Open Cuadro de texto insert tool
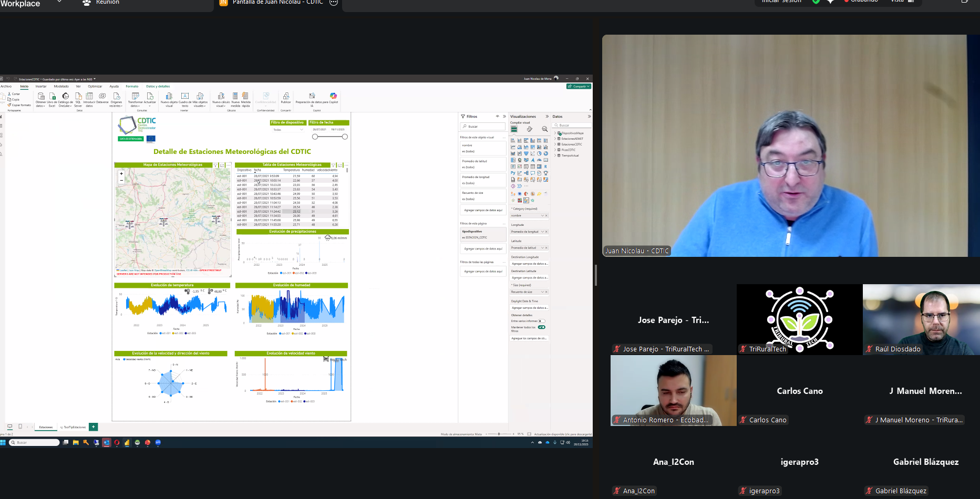The width and height of the screenshot is (980, 499). (185, 96)
